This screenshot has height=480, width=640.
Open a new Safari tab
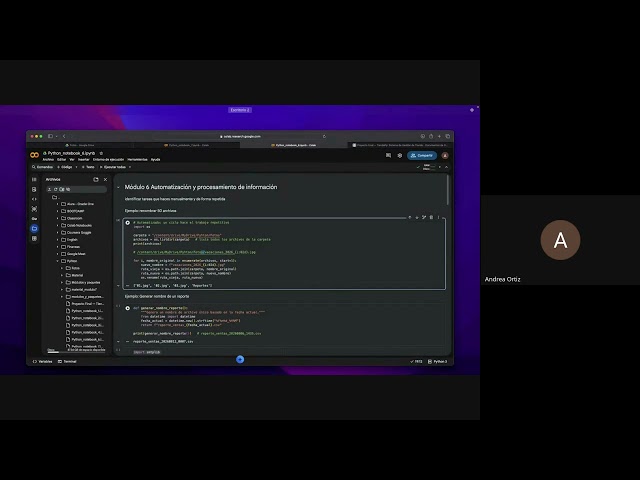coord(439,136)
